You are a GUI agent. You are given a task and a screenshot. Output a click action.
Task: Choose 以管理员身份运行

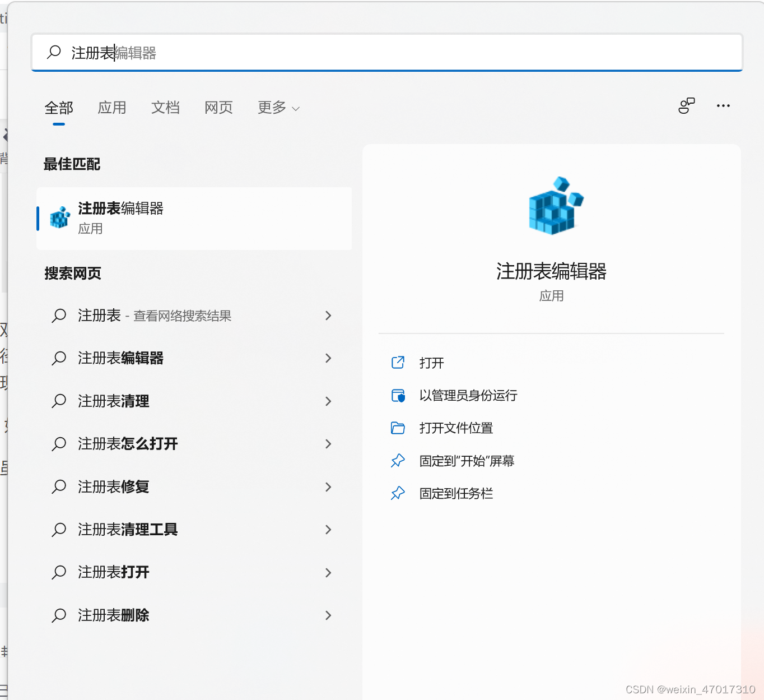coord(468,396)
